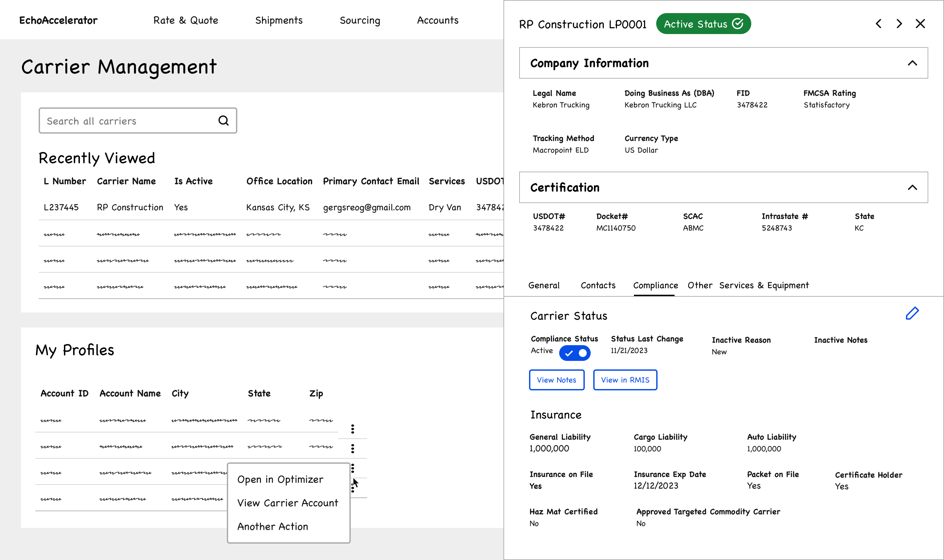The width and height of the screenshot is (944, 560).
Task: Toggle the Compliance Status Active switch
Action: [x=575, y=353]
